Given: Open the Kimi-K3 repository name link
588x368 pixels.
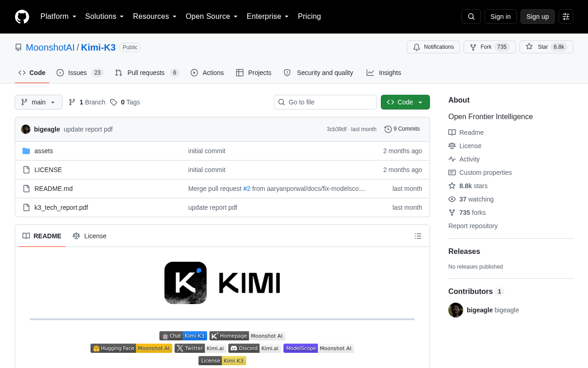Looking at the screenshot, I should 98,47.
